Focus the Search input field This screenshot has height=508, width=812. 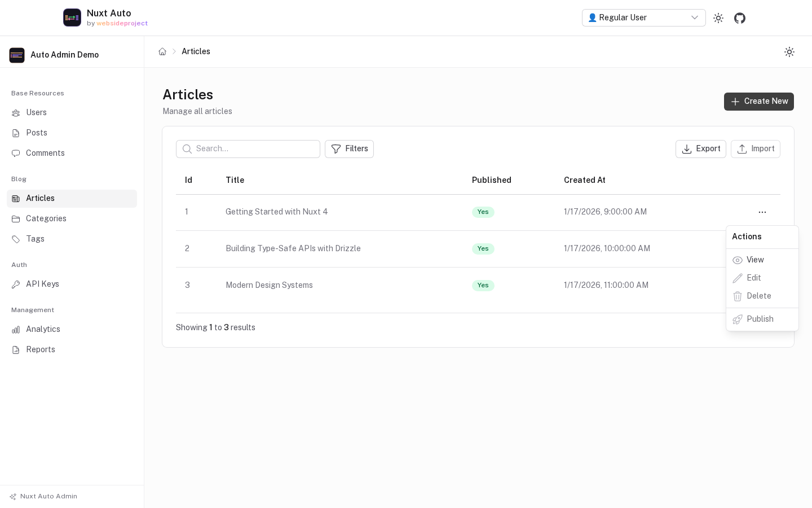248,149
